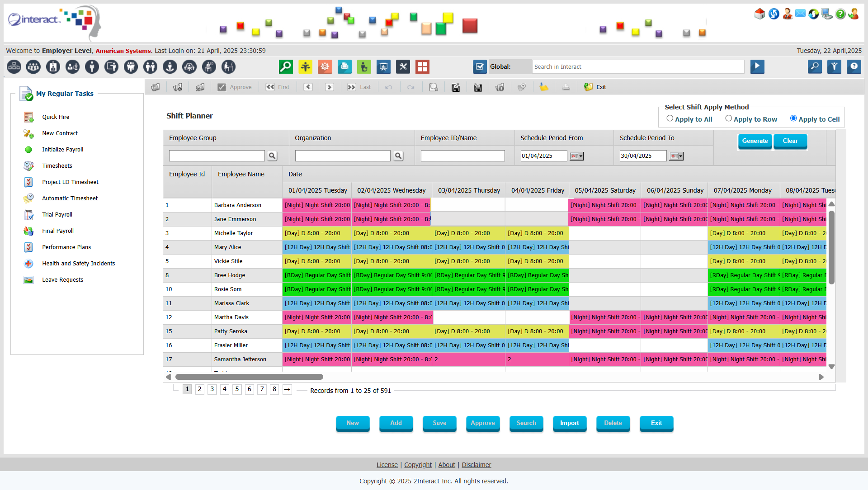Select Bree Hodge's 01/04/2025 Regular Day Shift cell
Viewport: 868px width, 491px height.
pos(317,275)
